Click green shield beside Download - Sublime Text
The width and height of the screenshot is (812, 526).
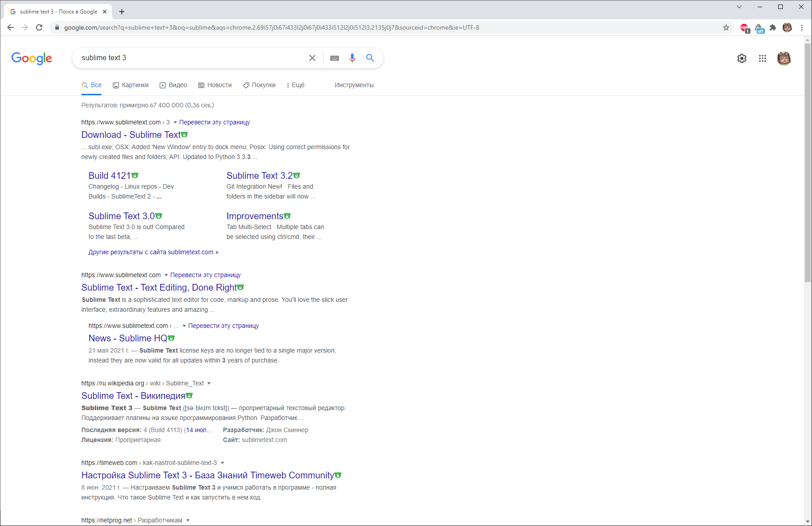tap(185, 134)
